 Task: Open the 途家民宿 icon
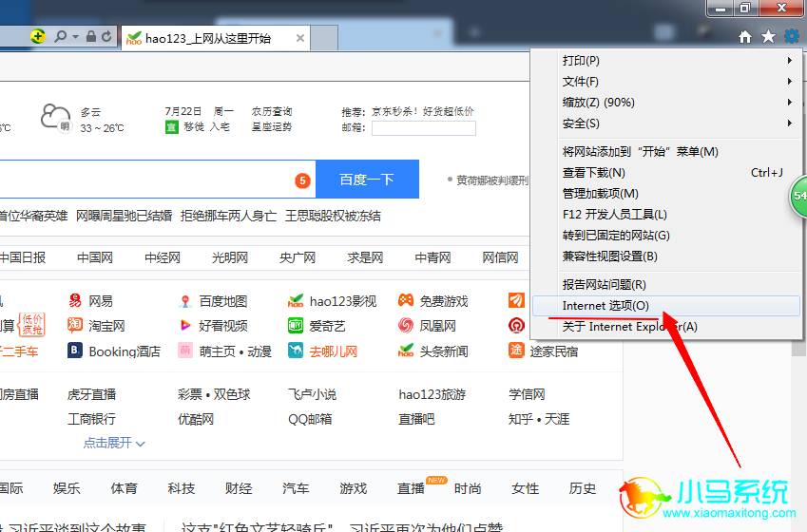click(x=516, y=351)
